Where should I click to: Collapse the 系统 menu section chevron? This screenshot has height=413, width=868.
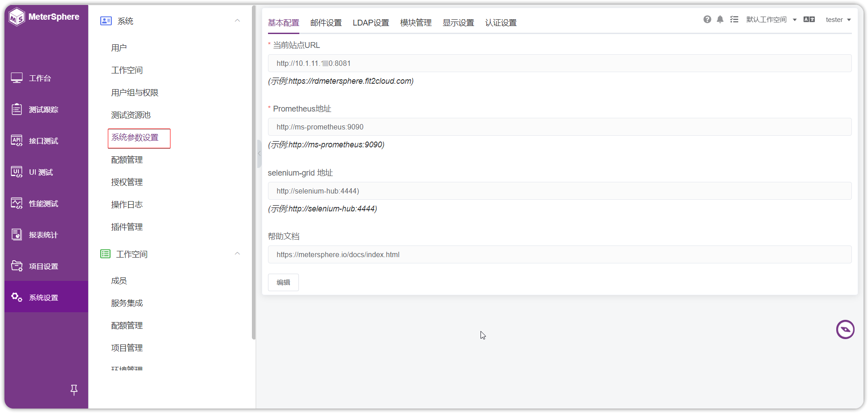[238, 21]
